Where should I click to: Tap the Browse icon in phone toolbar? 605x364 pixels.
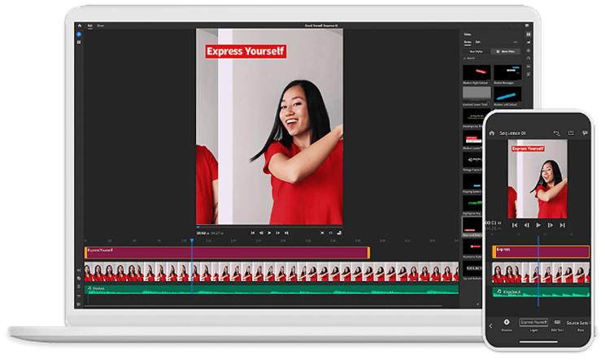pos(507,323)
